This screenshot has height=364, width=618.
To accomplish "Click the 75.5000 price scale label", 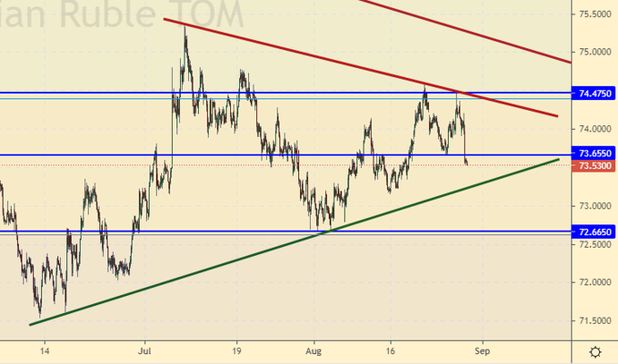I will pyautogui.click(x=594, y=14).
